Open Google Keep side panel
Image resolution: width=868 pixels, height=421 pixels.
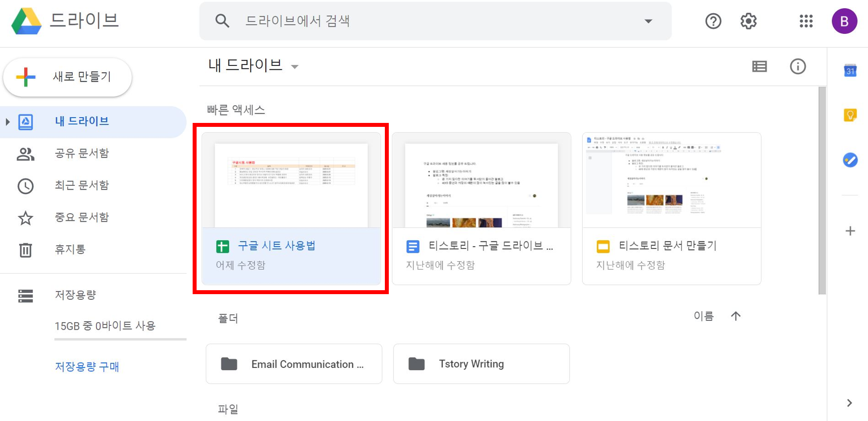click(x=850, y=115)
